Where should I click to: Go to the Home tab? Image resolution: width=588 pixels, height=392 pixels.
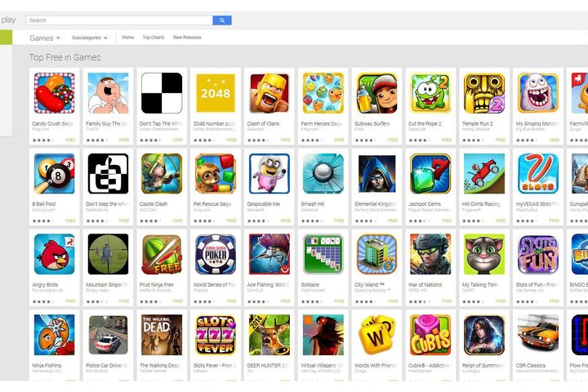tap(127, 37)
